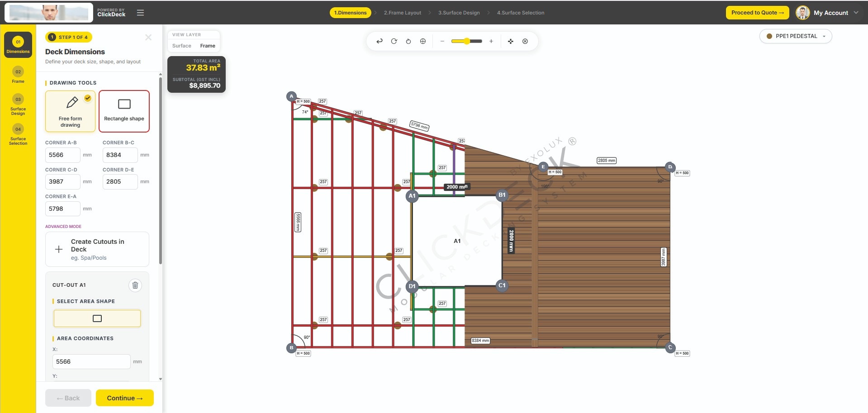Click the Corner C-D input field
868x413 pixels.
click(62, 181)
